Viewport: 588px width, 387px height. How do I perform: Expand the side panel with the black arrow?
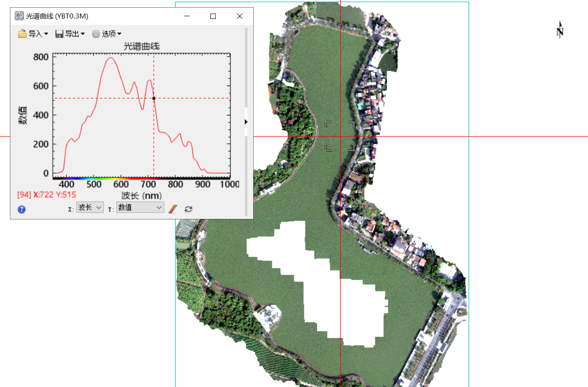(x=246, y=122)
